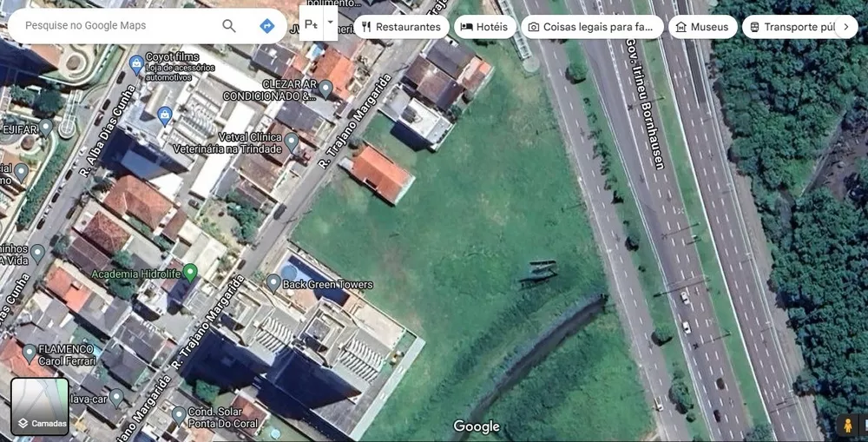Image resolution: width=868 pixels, height=442 pixels.
Task: Click the FLAMENCO Carol Ferrari label
Action: [67, 354]
